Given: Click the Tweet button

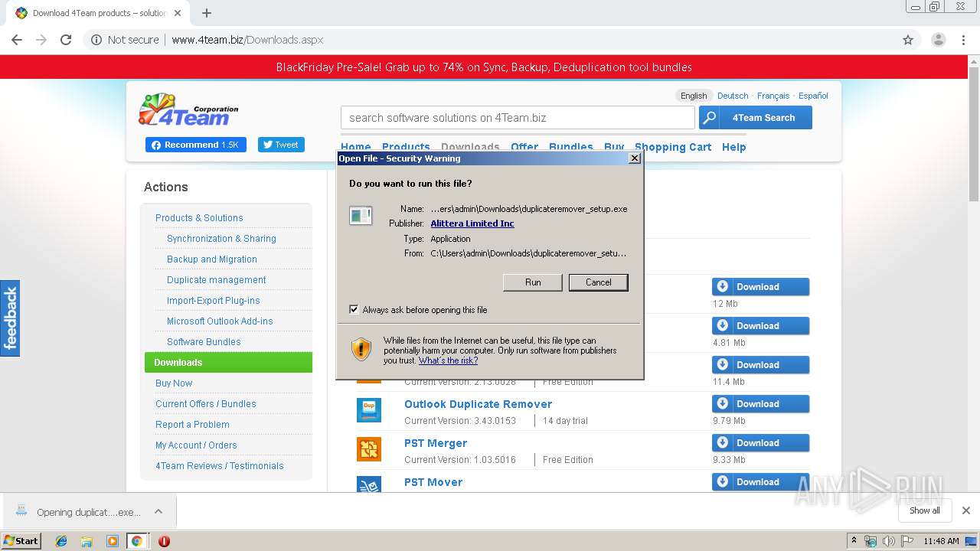Looking at the screenshot, I should 281,145.
